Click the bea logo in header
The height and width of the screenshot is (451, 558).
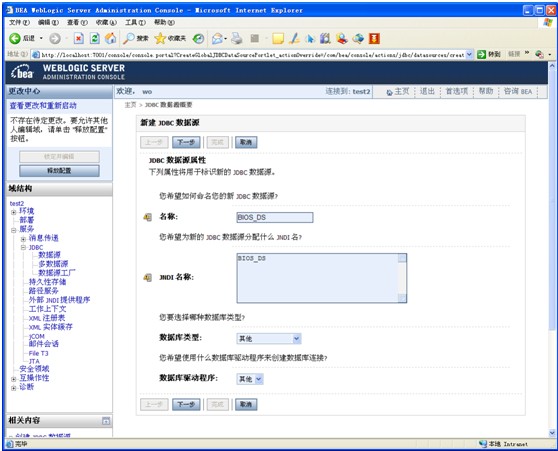click(22, 72)
